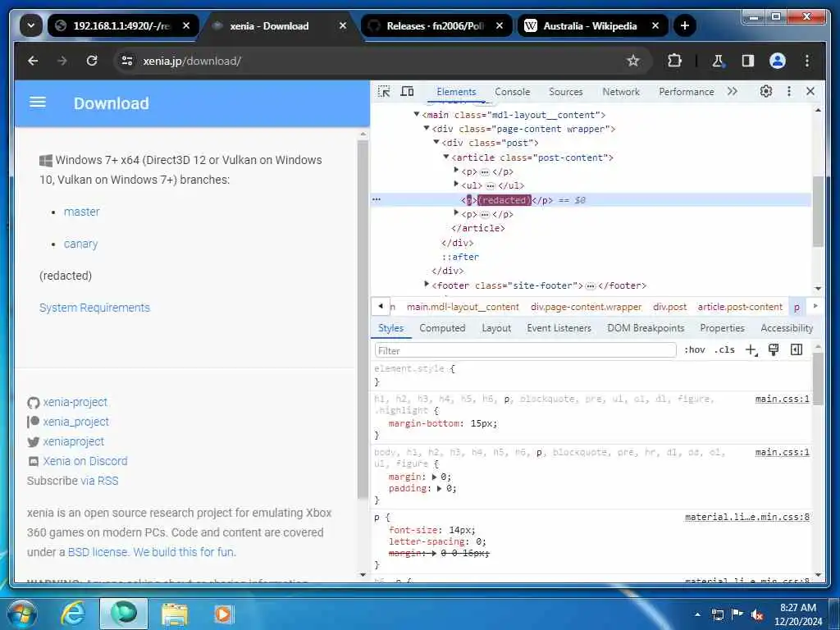Click the article.post-content breadcrumb

[739, 307]
